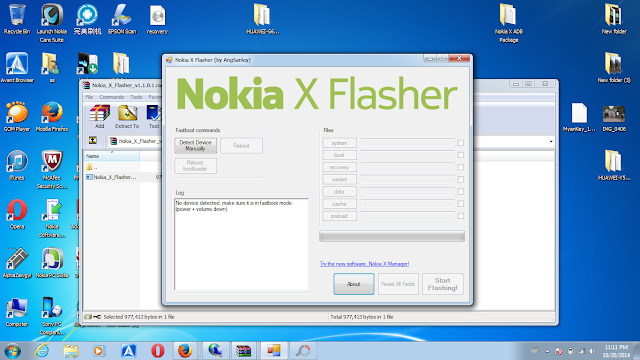The height and width of the screenshot is (360, 640).
Task: Open AlphaZawgyi desktop shortcut
Action: click(x=17, y=263)
